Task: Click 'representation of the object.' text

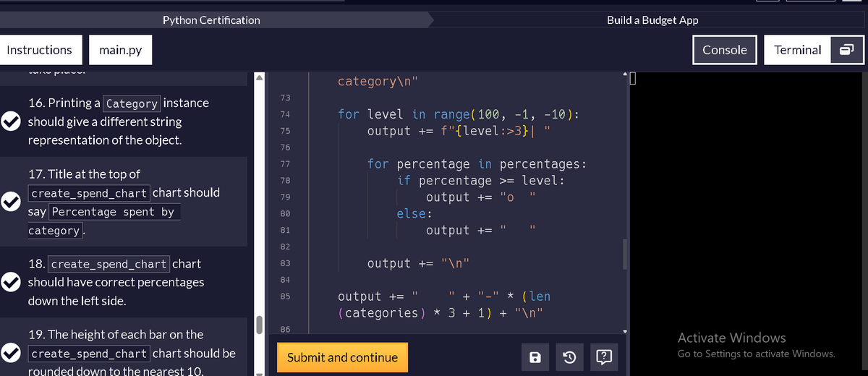Action: (x=105, y=140)
